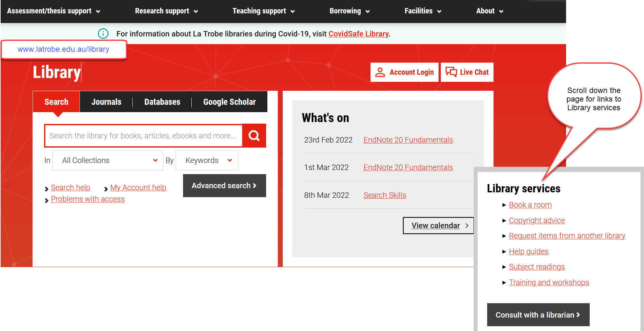Open the CovidSafe Library link
The height and width of the screenshot is (331, 644).
pyautogui.click(x=358, y=34)
